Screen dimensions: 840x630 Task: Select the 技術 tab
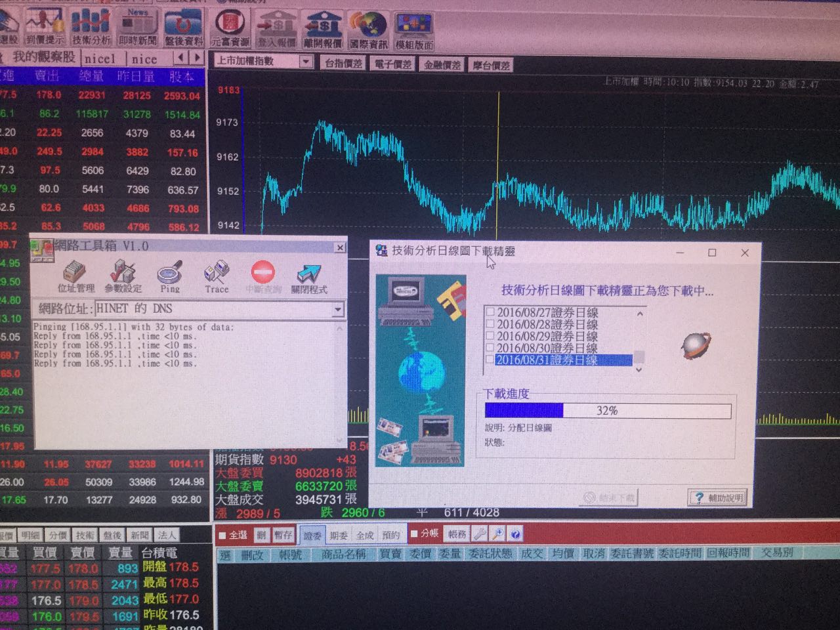[85, 535]
